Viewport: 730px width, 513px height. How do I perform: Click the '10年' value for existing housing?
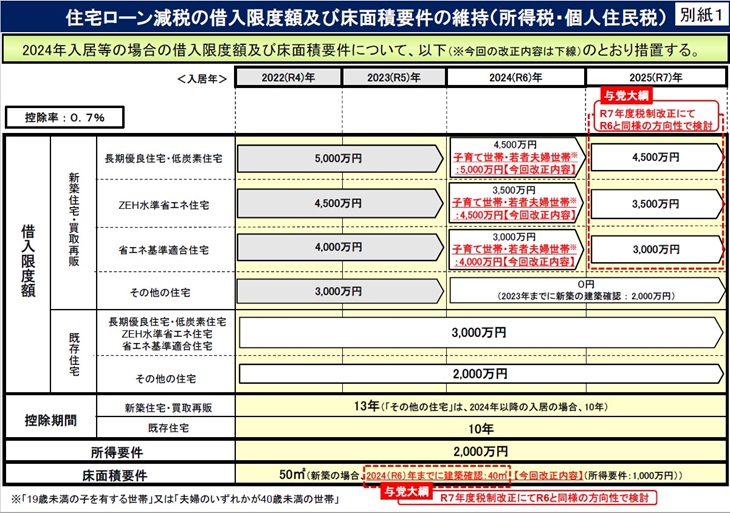pyautogui.click(x=481, y=428)
